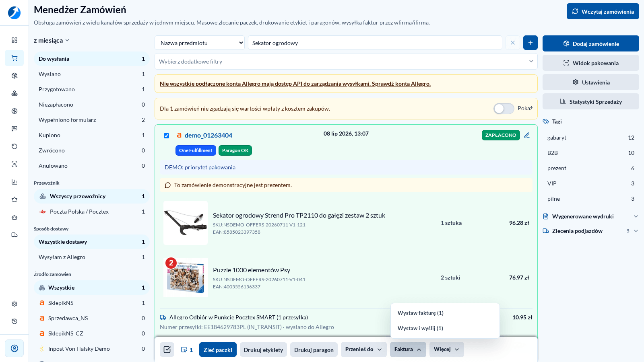The image size is (644, 362).
Task: Clear the search filter with X icon
Action: 513,43
